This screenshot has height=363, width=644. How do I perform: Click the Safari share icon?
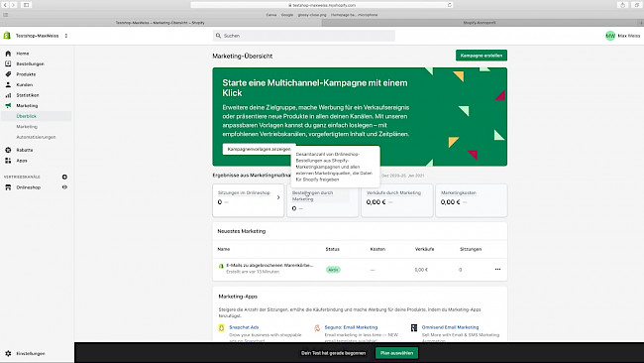point(622,5)
